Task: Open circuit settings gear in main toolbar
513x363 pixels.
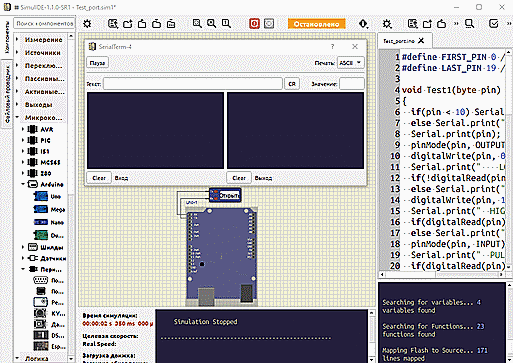Action: [87, 24]
